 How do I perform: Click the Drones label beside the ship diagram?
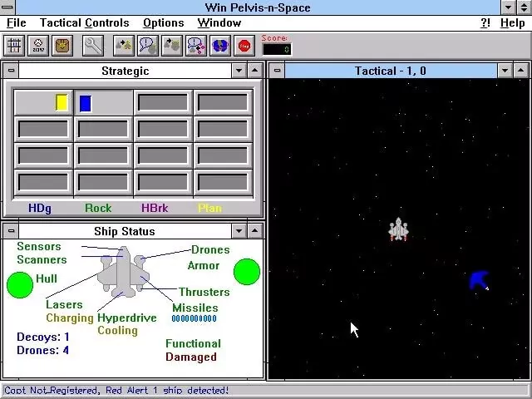click(210, 249)
